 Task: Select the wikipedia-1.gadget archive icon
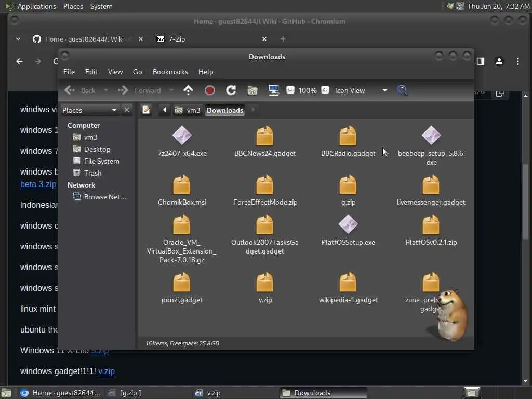(348, 282)
